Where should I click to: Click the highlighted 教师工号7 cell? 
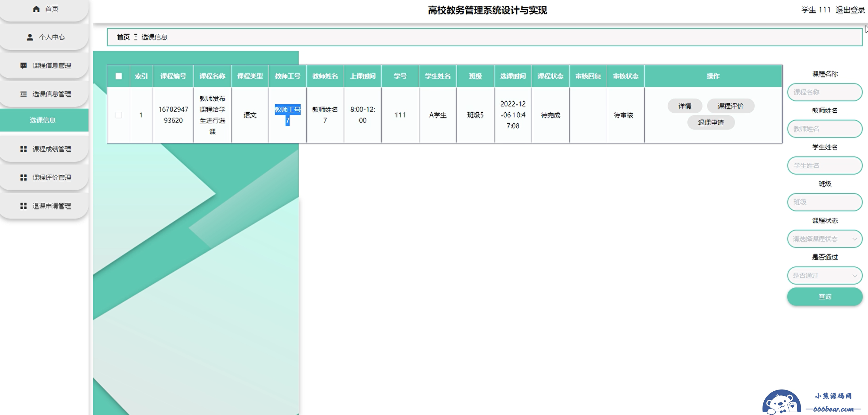click(287, 115)
